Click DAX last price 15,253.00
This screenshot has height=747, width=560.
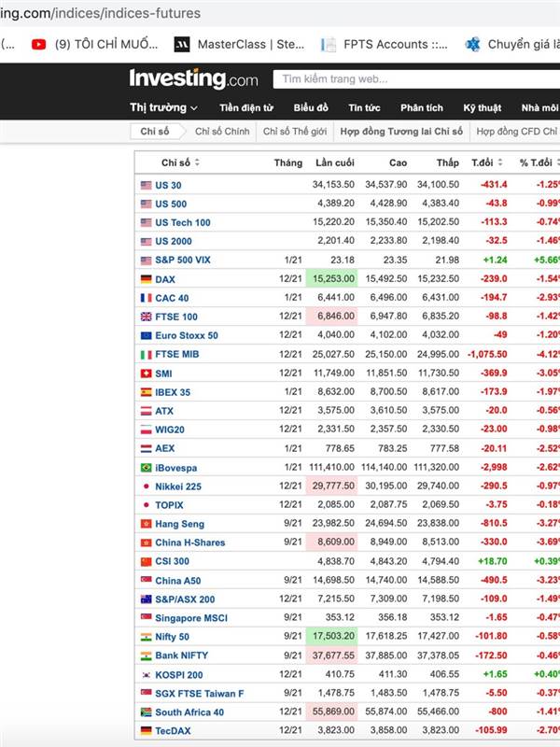[x=333, y=278]
